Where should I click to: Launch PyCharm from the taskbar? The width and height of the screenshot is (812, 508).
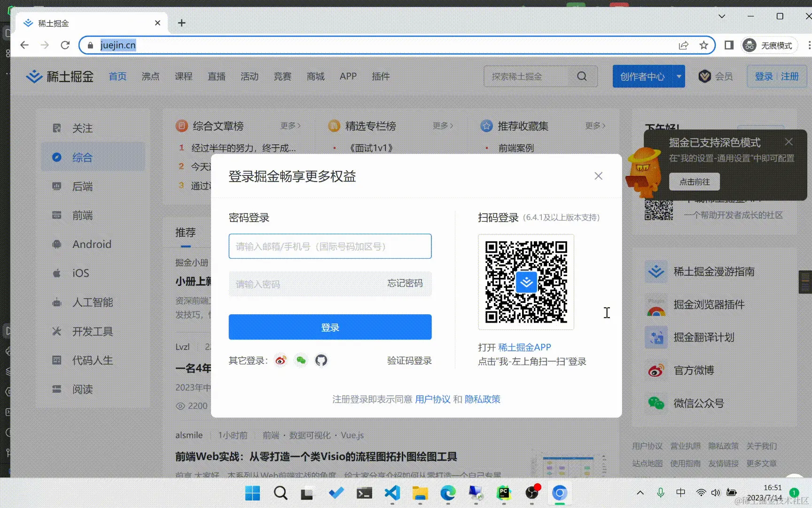[504, 493]
